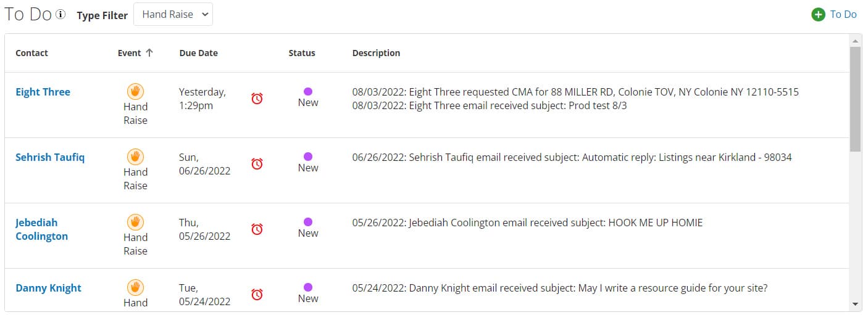The height and width of the screenshot is (315, 868).
Task: Click Sehrish Taufiq's Hand Raise icon
Action: click(x=135, y=157)
